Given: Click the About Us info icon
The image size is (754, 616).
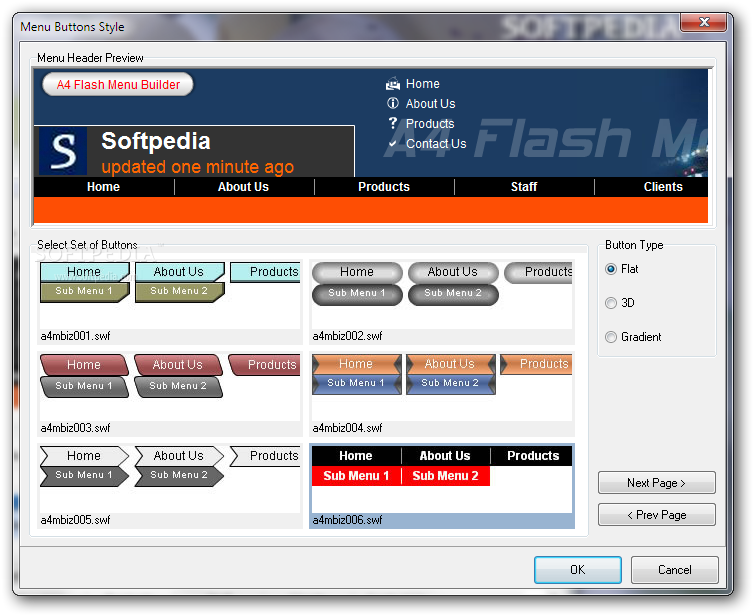Looking at the screenshot, I should 393,103.
